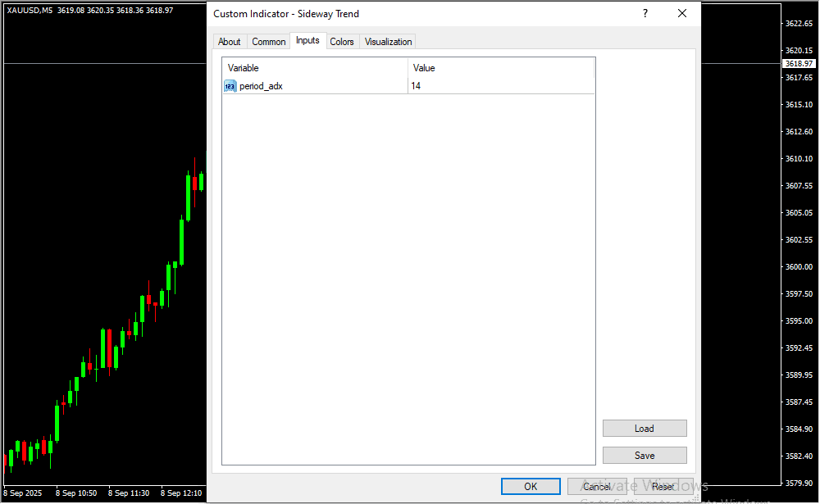
Task: Go to the Colors tab
Action: pos(342,42)
